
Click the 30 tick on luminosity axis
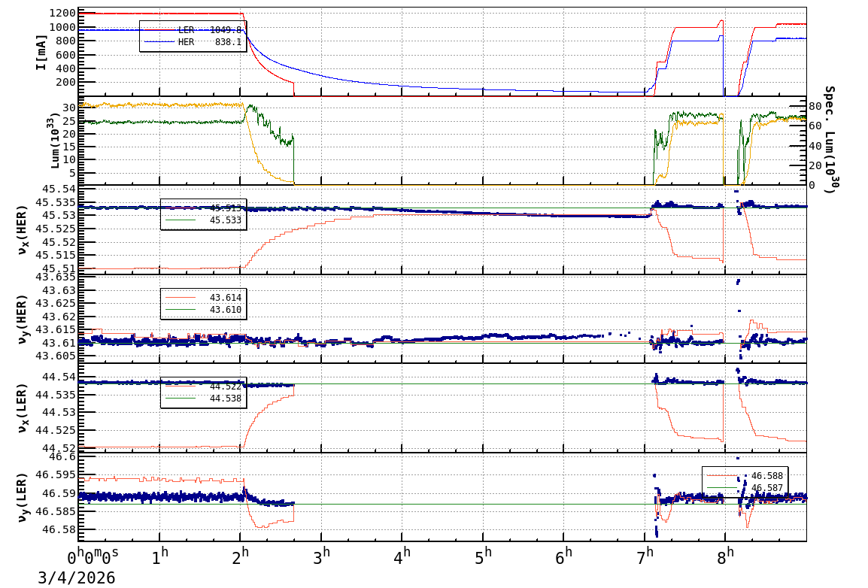pyautogui.click(x=69, y=108)
